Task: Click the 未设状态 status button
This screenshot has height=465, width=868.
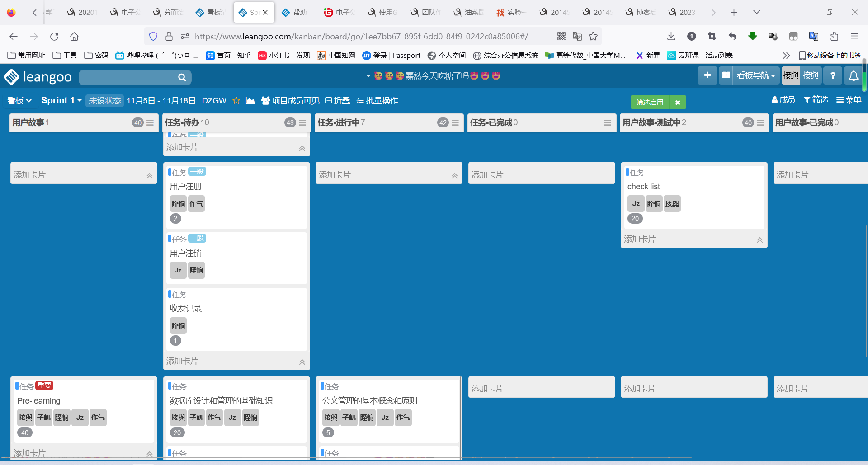Action: pos(104,100)
